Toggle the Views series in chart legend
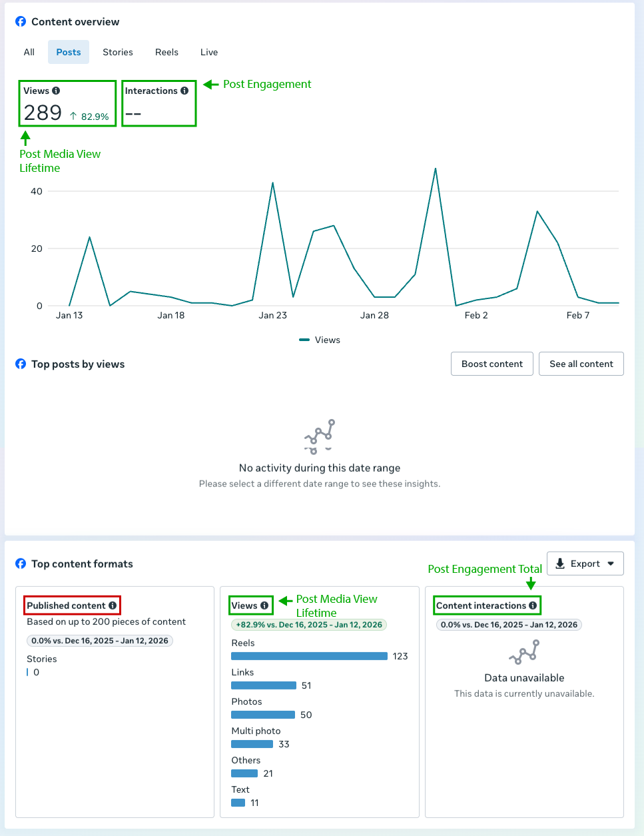 coord(320,340)
